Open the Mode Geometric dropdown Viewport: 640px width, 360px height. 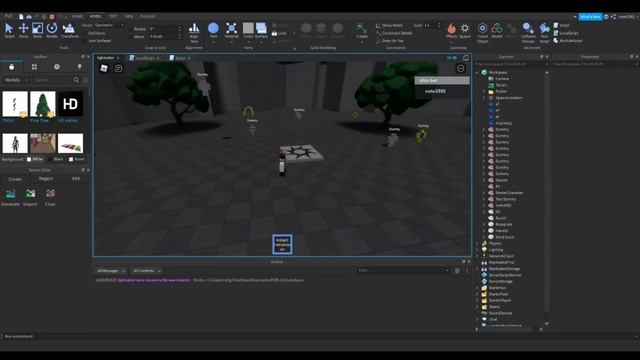pyautogui.click(x=109, y=25)
